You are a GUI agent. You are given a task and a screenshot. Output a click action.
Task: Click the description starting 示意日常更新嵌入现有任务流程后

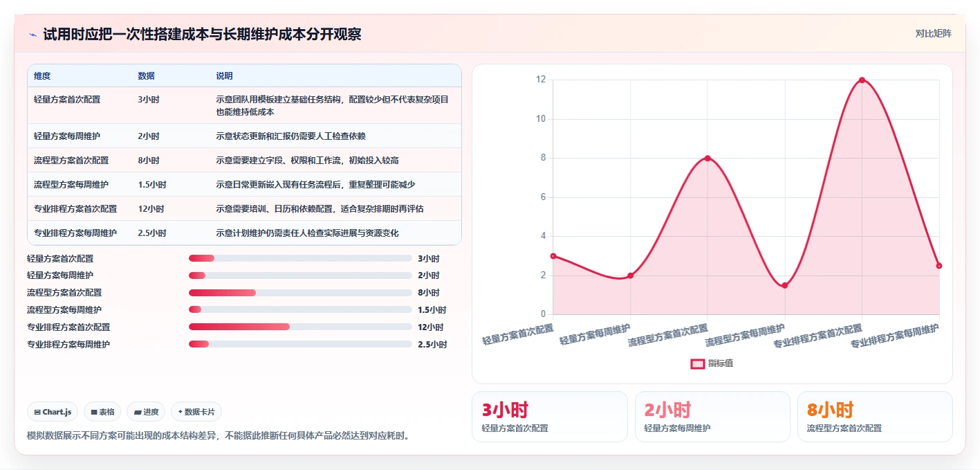(x=315, y=184)
